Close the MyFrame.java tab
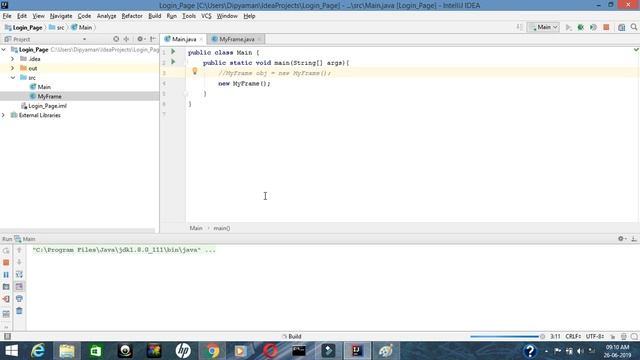Viewport: 640px width, 360px height. pos(259,39)
